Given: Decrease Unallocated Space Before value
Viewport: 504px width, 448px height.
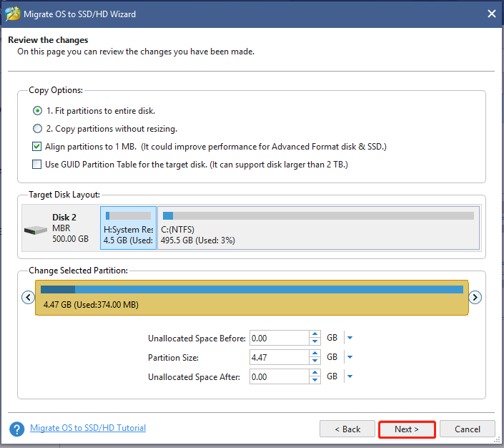Looking at the screenshot, I should point(315,342).
